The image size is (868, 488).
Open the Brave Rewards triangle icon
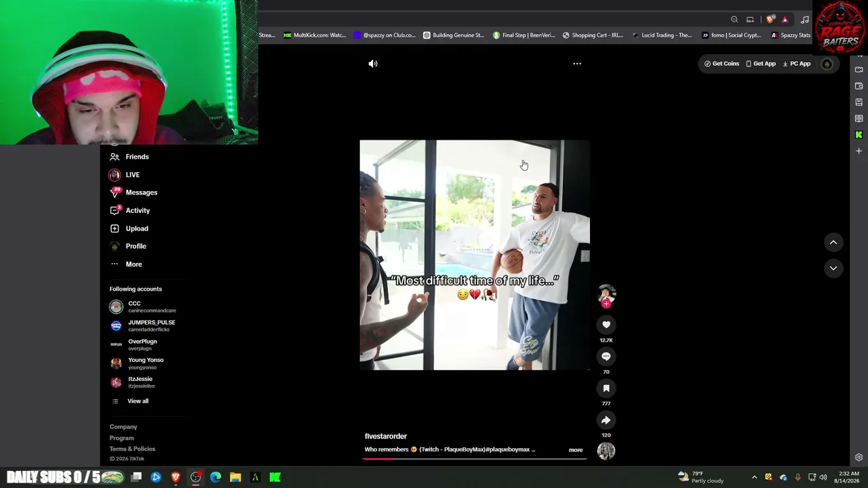click(x=785, y=20)
